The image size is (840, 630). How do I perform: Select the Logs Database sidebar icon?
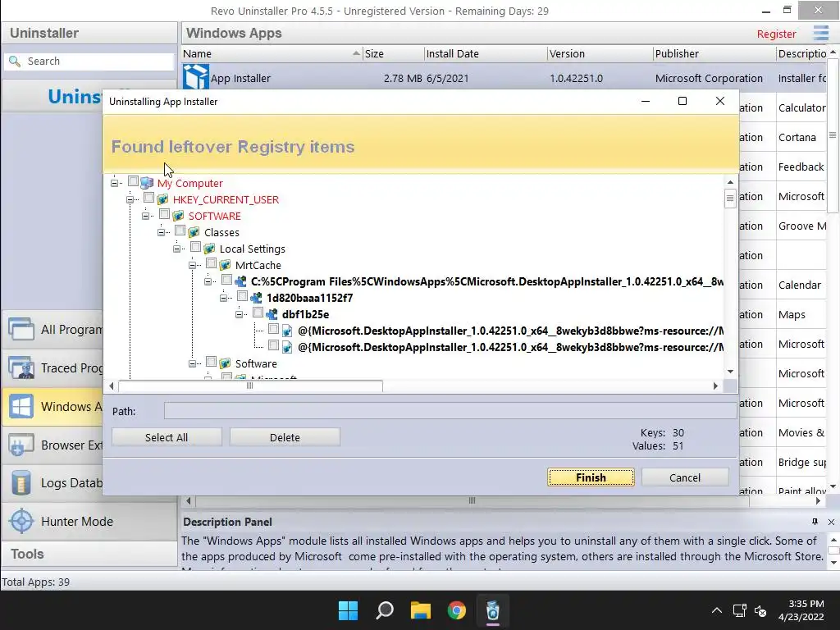(21, 482)
